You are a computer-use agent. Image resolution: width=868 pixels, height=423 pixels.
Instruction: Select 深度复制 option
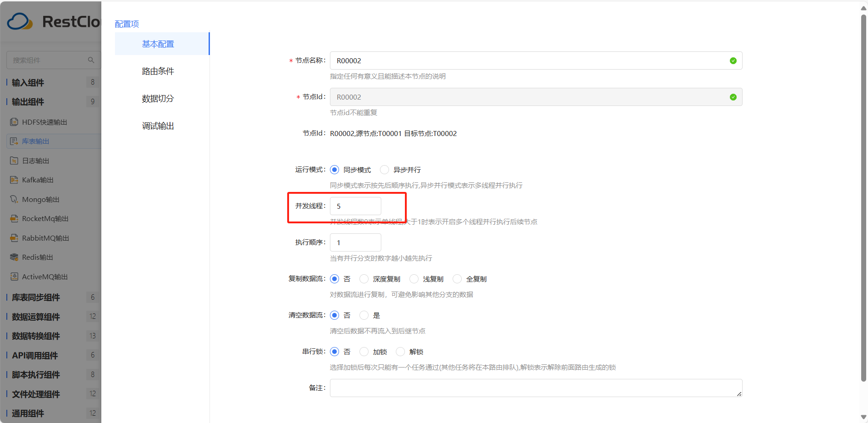pos(364,279)
